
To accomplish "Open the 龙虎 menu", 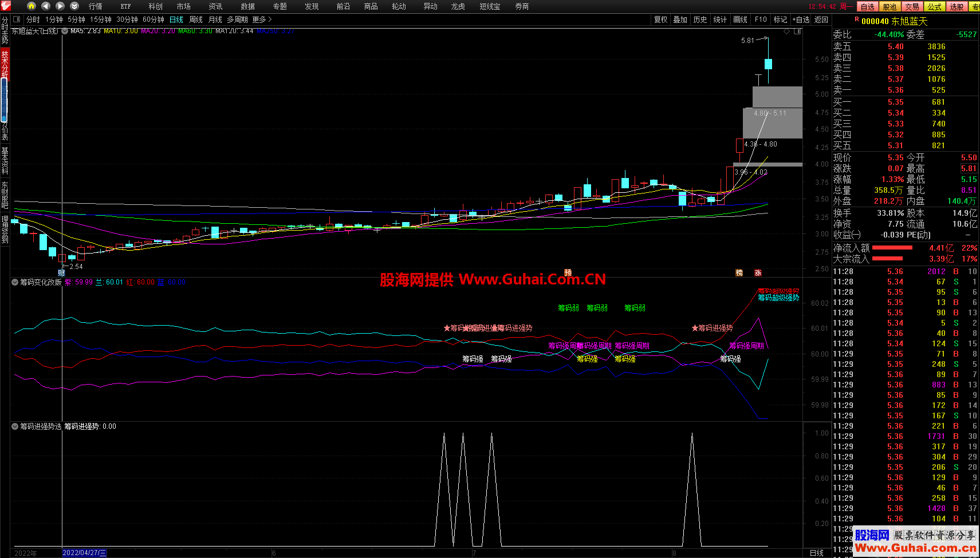I will tap(458, 6).
